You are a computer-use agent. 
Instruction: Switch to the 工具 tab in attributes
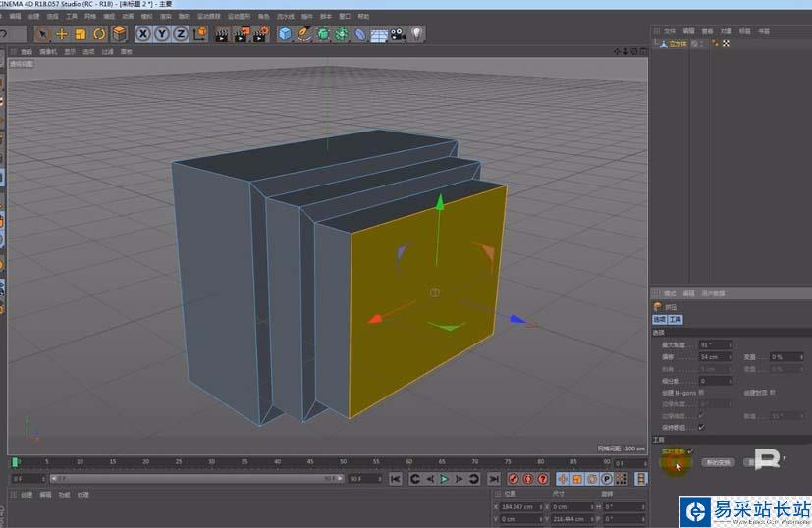tap(676, 319)
